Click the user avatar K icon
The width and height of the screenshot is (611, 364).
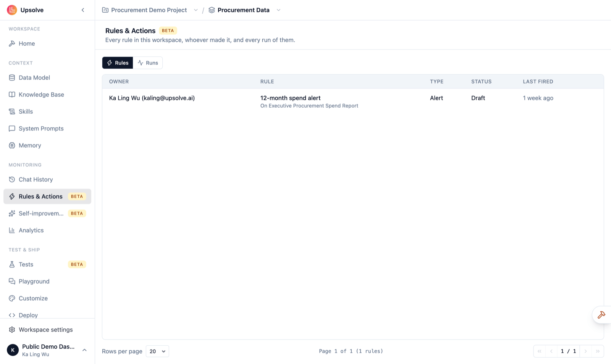(13, 350)
